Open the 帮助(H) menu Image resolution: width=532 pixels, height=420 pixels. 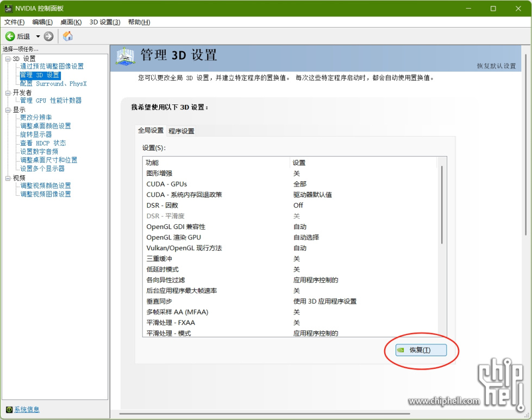(x=139, y=22)
